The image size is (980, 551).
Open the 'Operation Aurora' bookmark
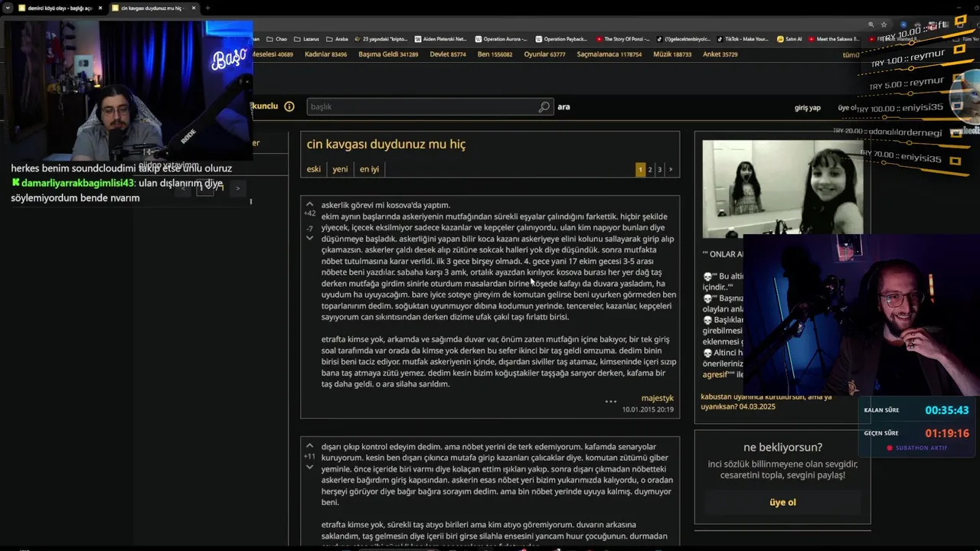click(x=501, y=39)
